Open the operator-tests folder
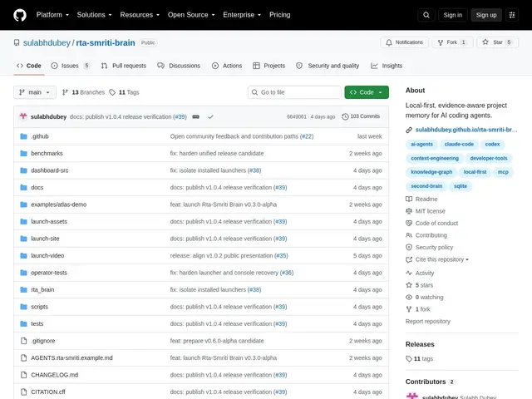Screen dimensions: 532x399 point(49,273)
